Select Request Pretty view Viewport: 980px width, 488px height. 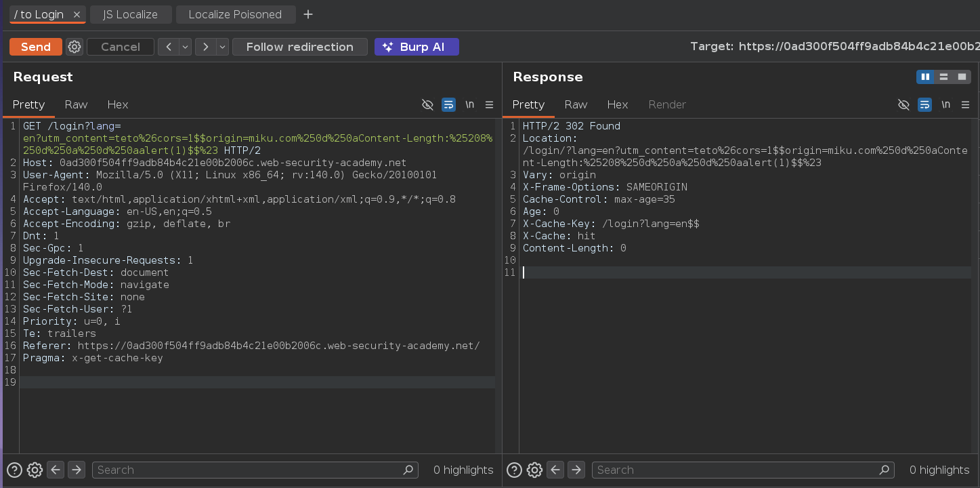(28, 104)
